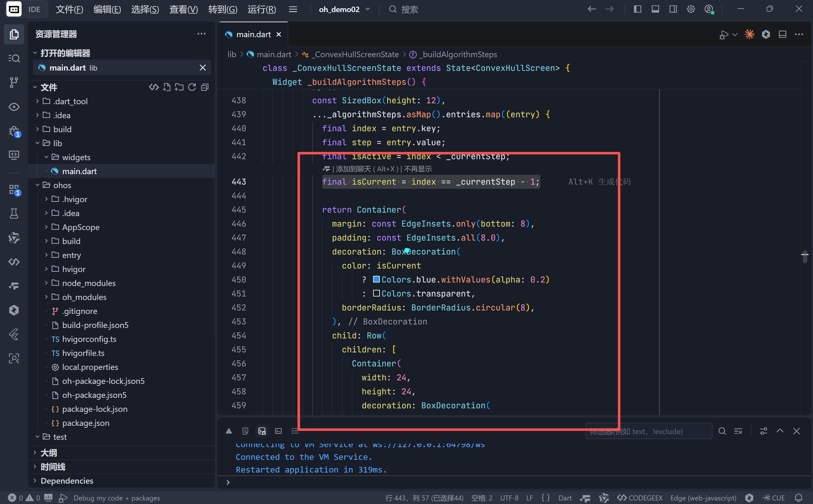Expand the .dart_tool folder
The image size is (813, 504).
coord(70,101)
